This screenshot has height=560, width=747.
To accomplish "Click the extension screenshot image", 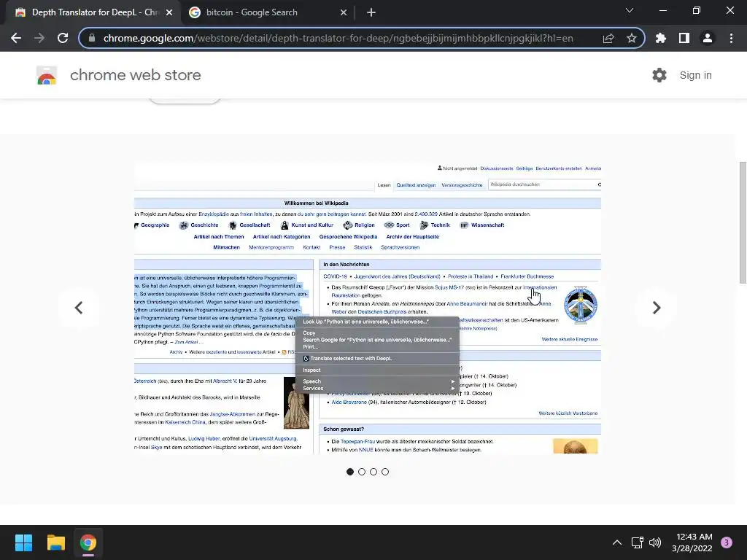I will click(x=368, y=308).
